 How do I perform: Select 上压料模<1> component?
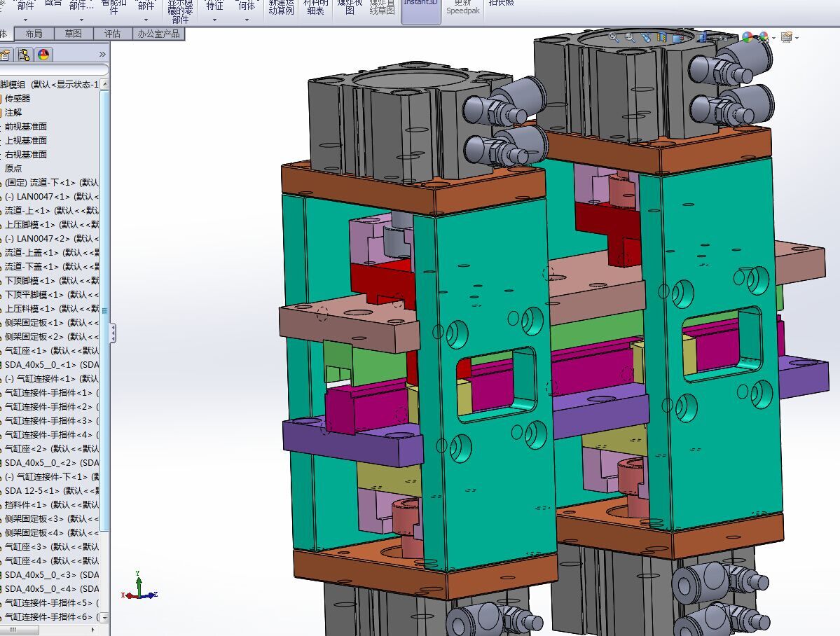point(51,309)
